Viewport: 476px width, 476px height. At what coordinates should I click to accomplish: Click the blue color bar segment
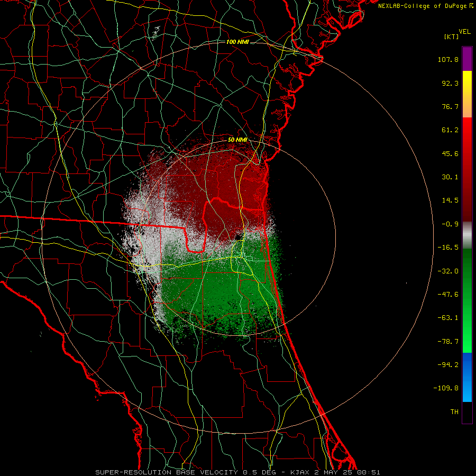[x=467, y=377]
